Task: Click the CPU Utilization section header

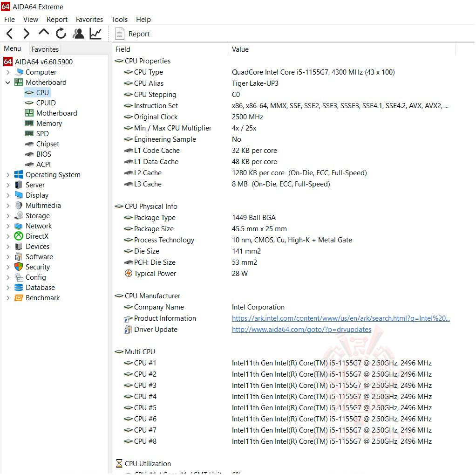Action: coord(143,464)
